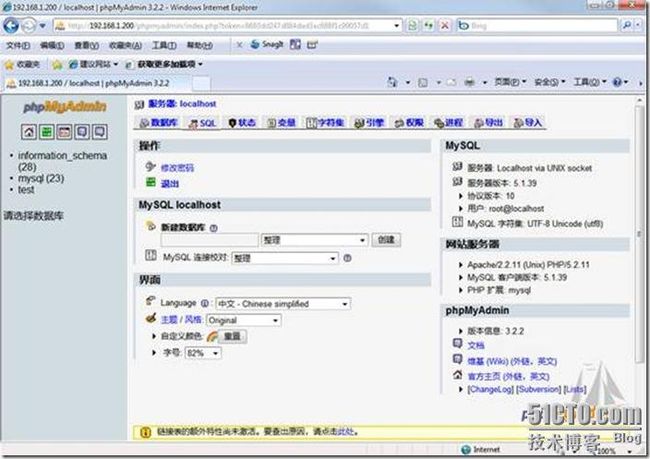Open the information_schema database
This screenshot has width=650, height=459.
tap(62, 161)
